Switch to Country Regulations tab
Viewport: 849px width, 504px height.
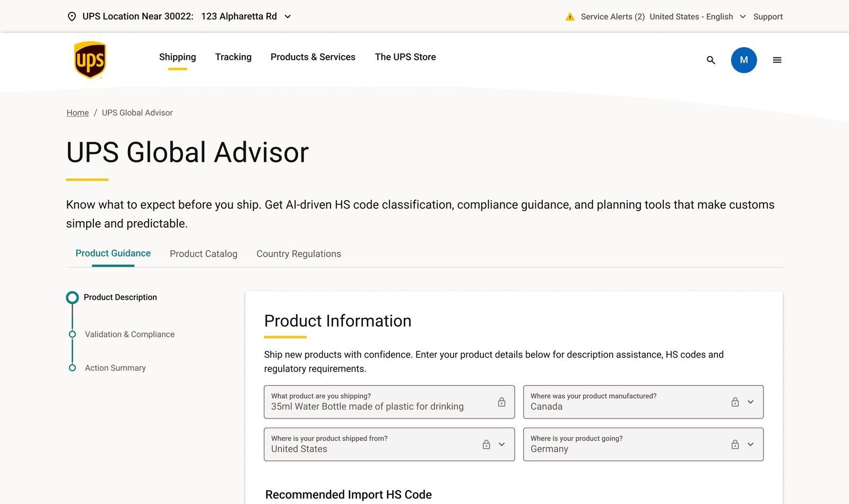click(x=299, y=254)
